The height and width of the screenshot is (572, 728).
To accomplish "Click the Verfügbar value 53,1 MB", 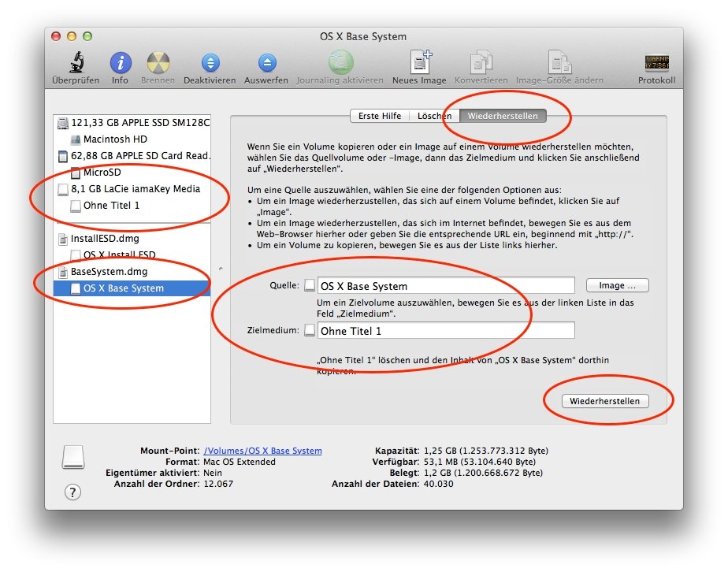I will coord(480,462).
